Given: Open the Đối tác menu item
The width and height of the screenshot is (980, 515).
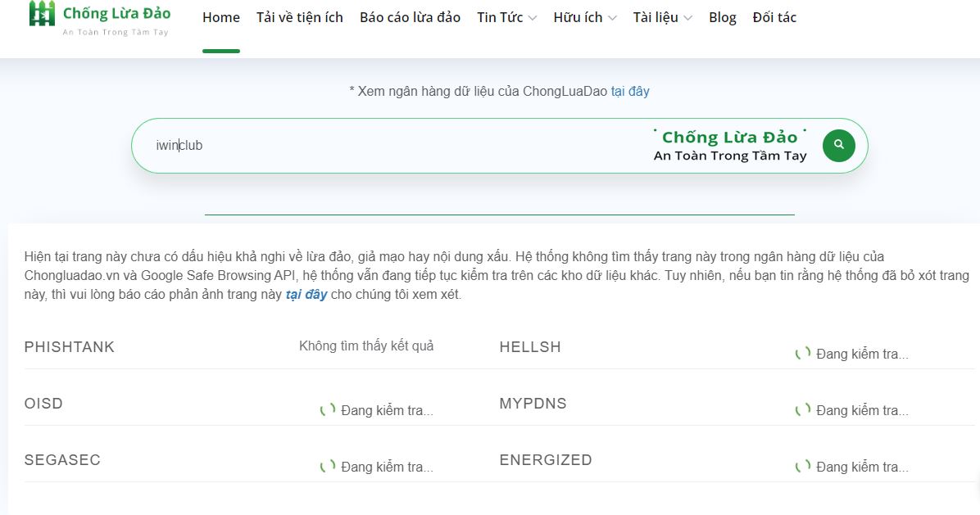Looking at the screenshot, I should coord(774,17).
